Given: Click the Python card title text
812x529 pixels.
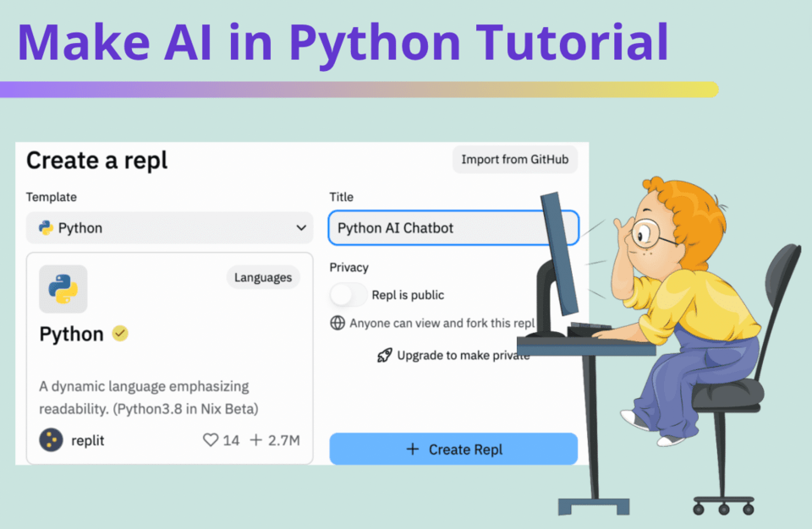Looking at the screenshot, I should click(71, 335).
